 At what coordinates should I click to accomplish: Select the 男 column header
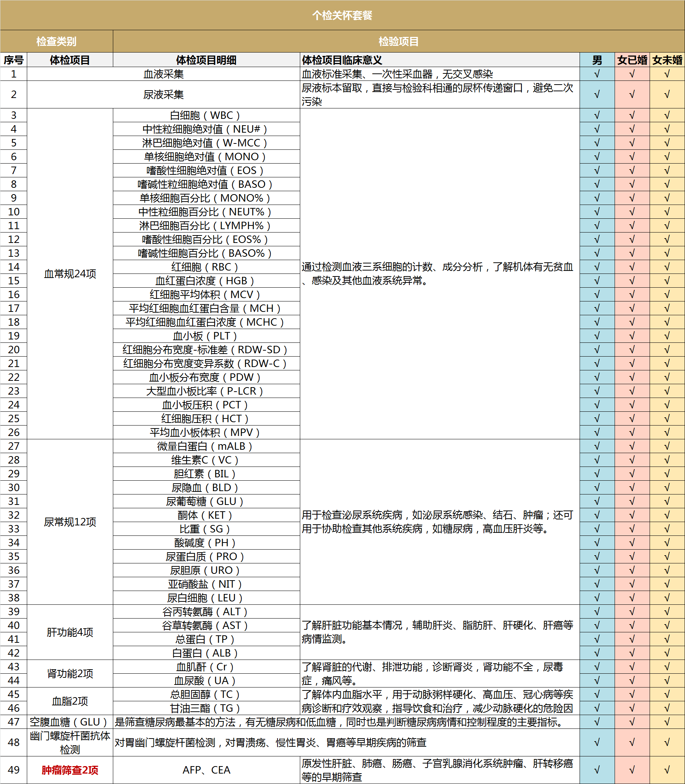coord(597,60)
